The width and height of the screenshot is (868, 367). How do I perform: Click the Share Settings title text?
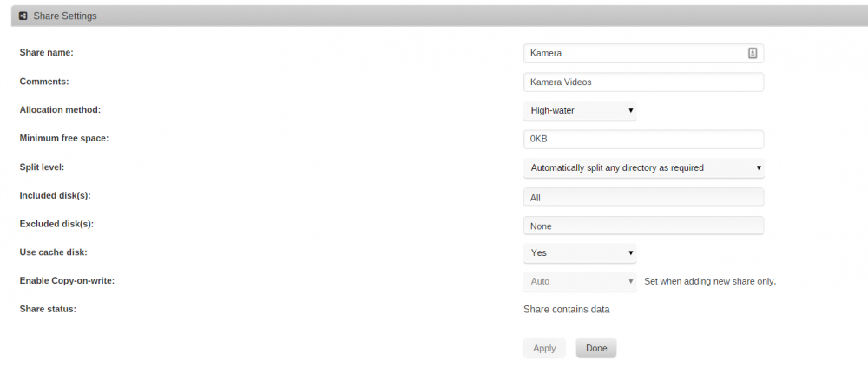point(65,16)
